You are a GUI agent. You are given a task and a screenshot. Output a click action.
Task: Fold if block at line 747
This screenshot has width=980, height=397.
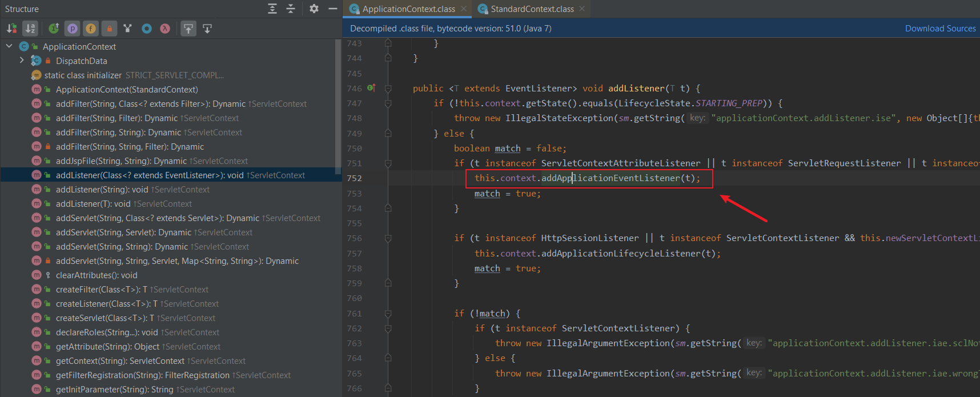click(388, 103)
